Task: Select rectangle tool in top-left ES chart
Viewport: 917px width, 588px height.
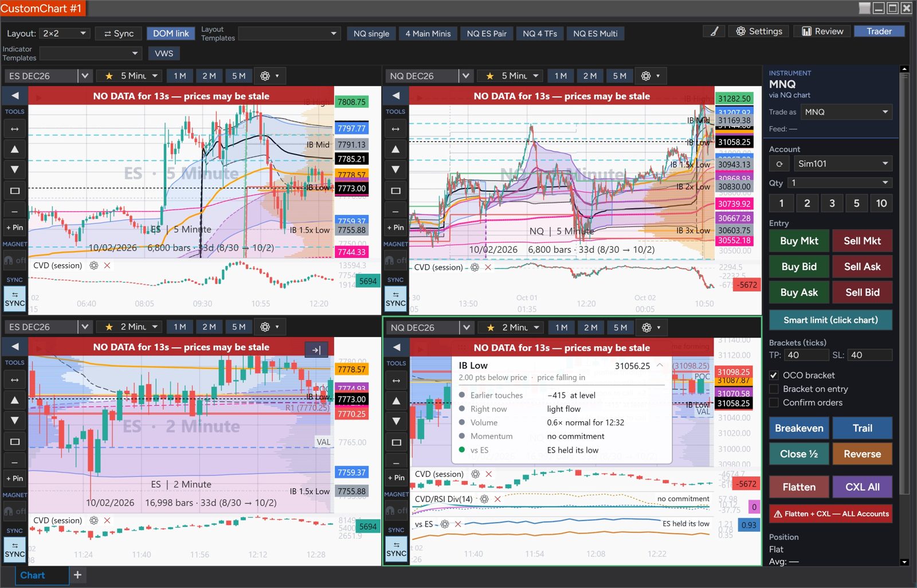Action: pyautogui.click(x=15, y=190)
